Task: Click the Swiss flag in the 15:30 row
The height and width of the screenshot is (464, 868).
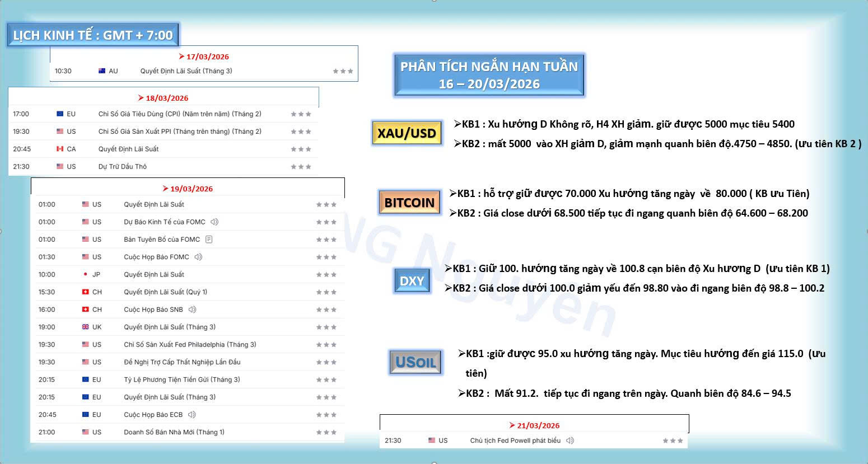Action: [85, 292]
